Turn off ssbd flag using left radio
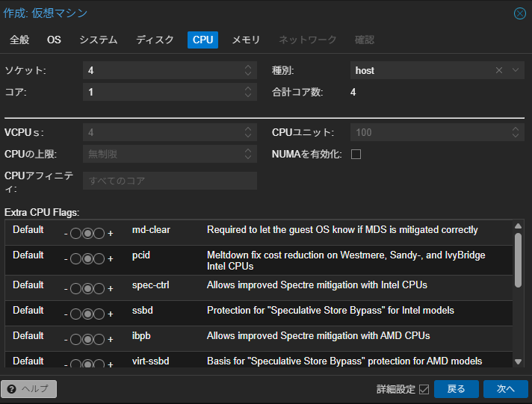Image resolution: width=532 pixels, height=404 pixels. (75, 314)
